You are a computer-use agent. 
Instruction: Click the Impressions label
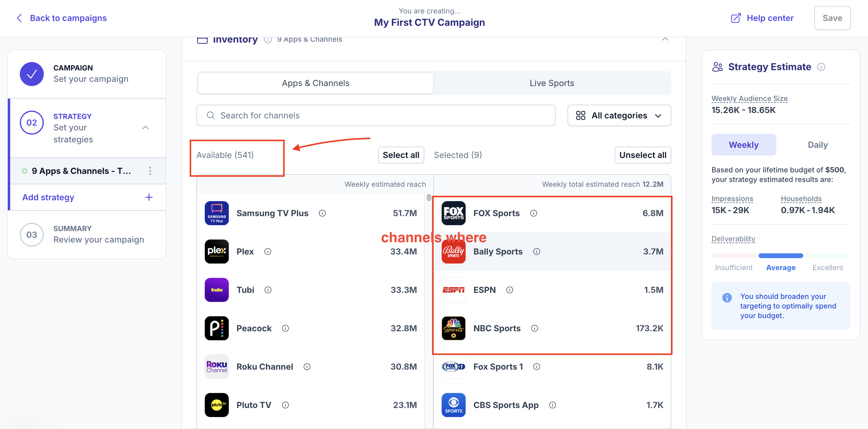732,198
